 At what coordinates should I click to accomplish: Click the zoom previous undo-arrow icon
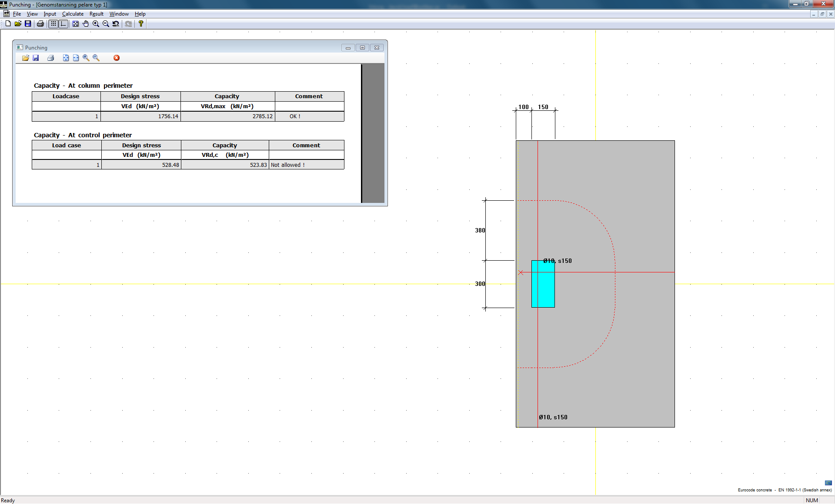pos(116,24)
